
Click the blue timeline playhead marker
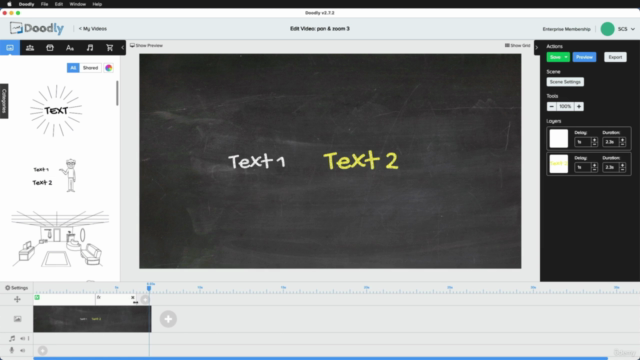click(x=149, y=288)
